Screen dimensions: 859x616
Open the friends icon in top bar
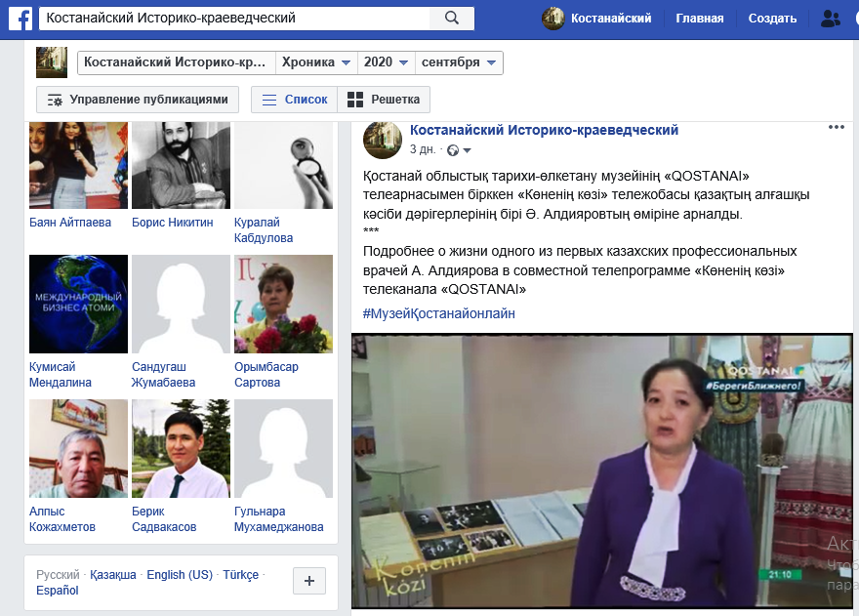[831, 18]
